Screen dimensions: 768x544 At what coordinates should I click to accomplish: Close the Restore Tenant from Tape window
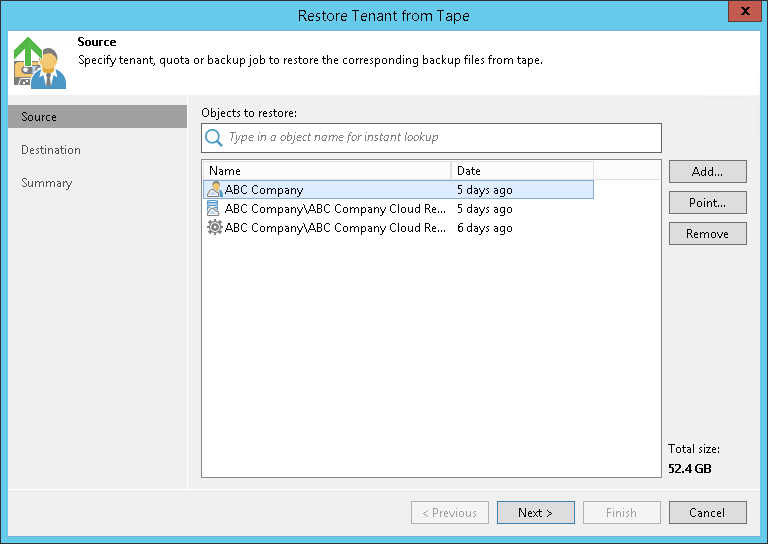(x=741, y=14)
